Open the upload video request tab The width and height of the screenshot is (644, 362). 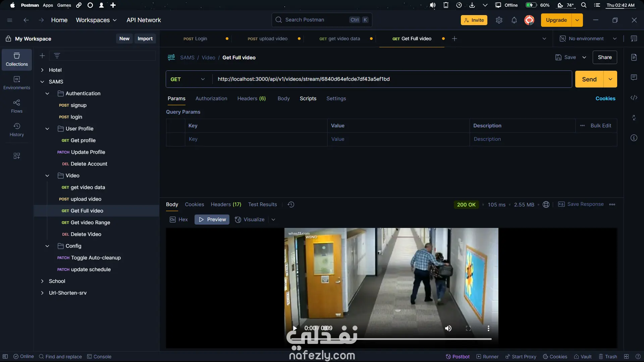pos(268,39)
